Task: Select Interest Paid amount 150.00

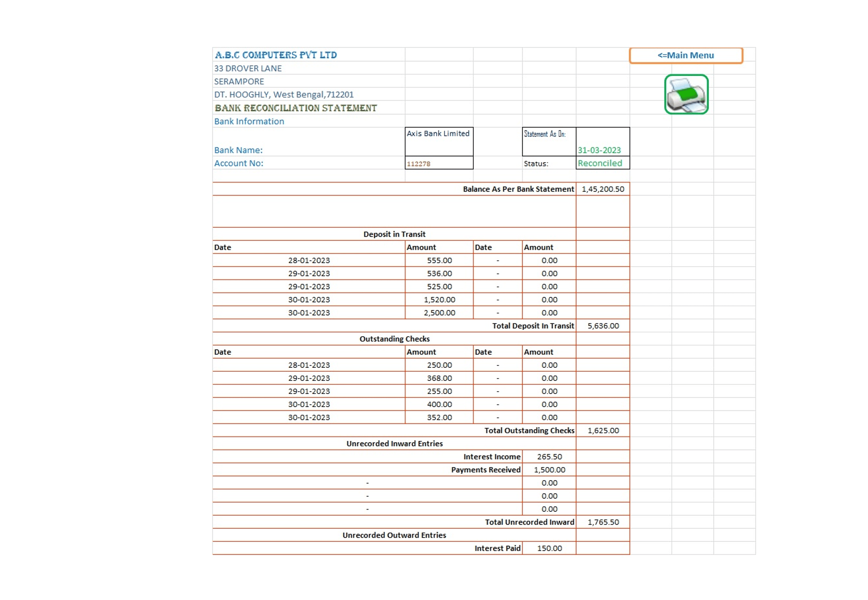Action: (x=549, y=548)
